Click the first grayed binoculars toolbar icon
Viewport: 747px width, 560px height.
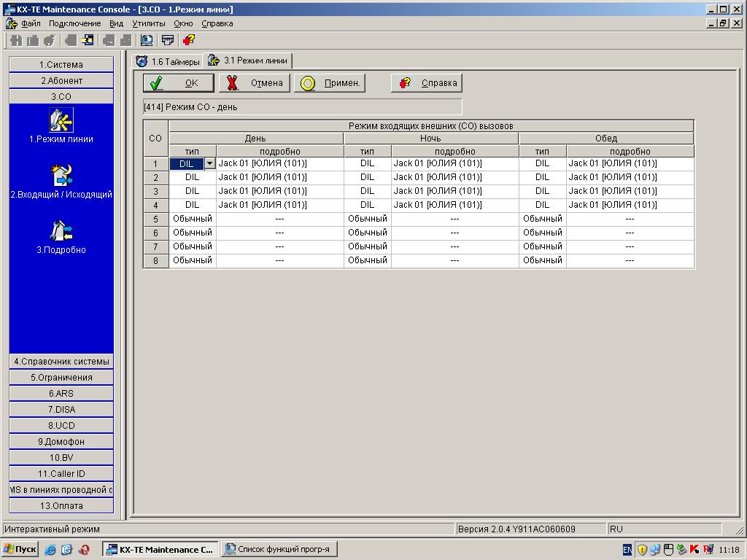[x=16, y=41]
